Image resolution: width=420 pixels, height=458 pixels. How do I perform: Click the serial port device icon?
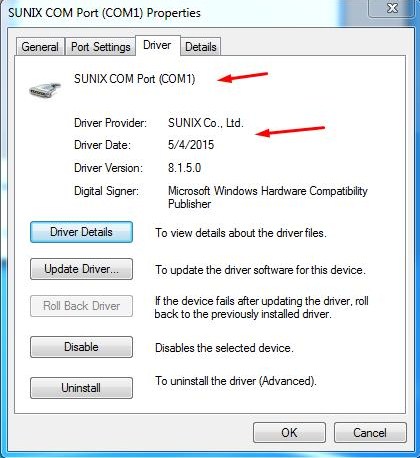[x=45, y=90]
